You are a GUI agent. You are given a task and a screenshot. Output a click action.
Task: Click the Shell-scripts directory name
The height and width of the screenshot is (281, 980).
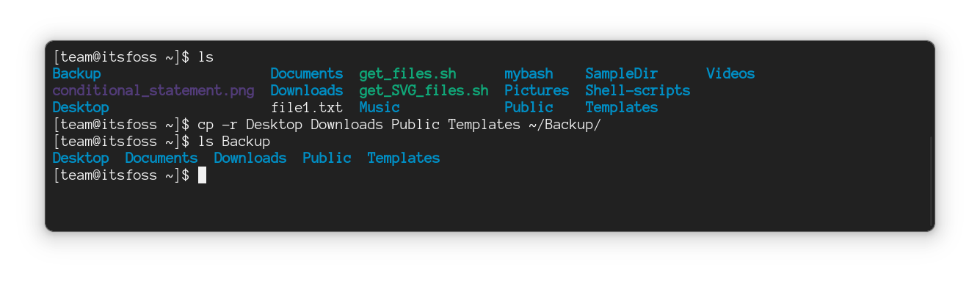point(638,91)
